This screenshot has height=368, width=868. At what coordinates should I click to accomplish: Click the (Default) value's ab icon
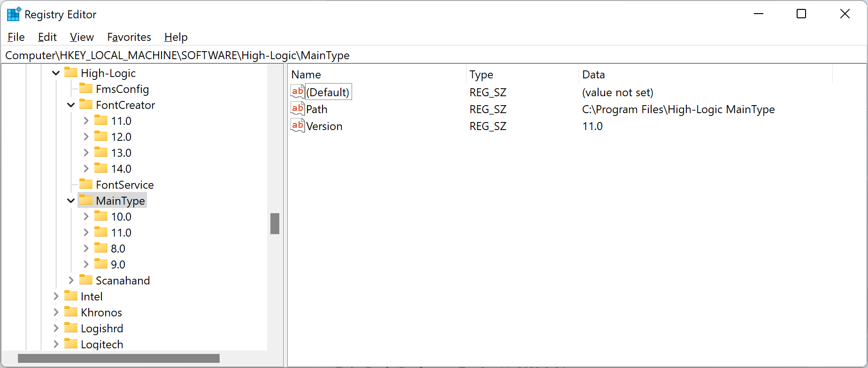tap(297, 92)
